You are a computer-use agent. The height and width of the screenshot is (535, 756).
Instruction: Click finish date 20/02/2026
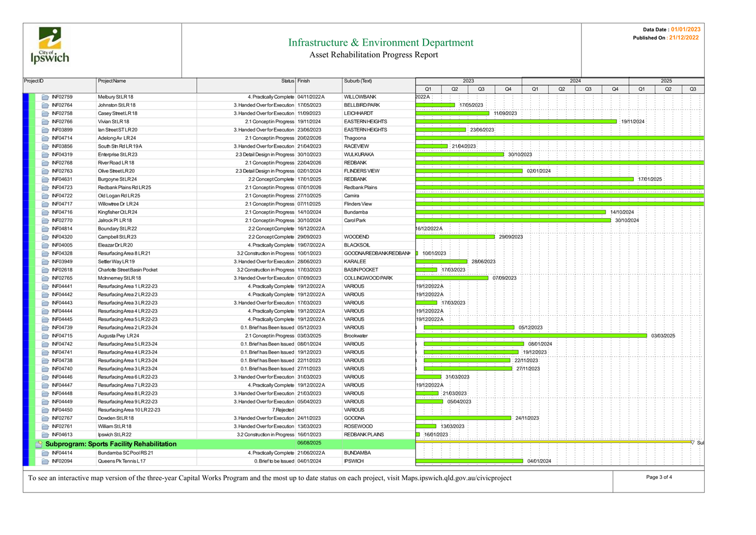coord(309,138)
